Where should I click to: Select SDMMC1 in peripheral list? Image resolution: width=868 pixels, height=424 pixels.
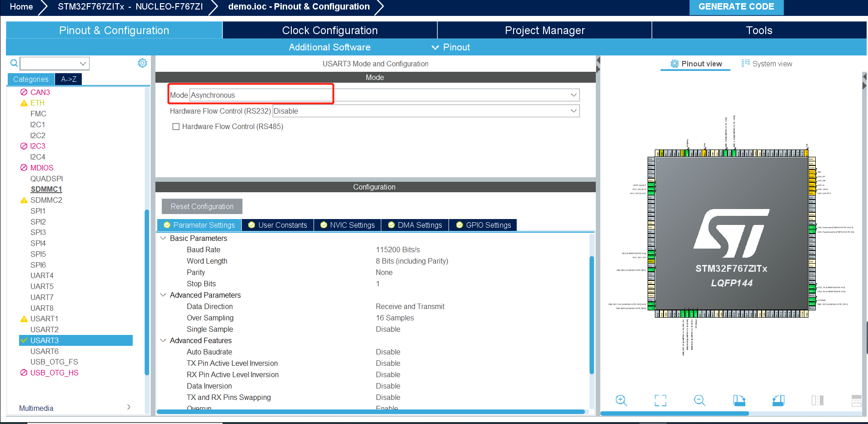tap(46, 189)
